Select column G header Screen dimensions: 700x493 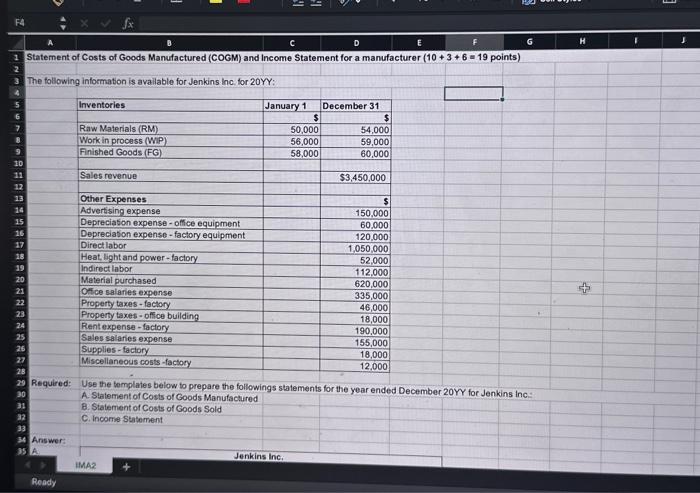[x=529, y=42]
